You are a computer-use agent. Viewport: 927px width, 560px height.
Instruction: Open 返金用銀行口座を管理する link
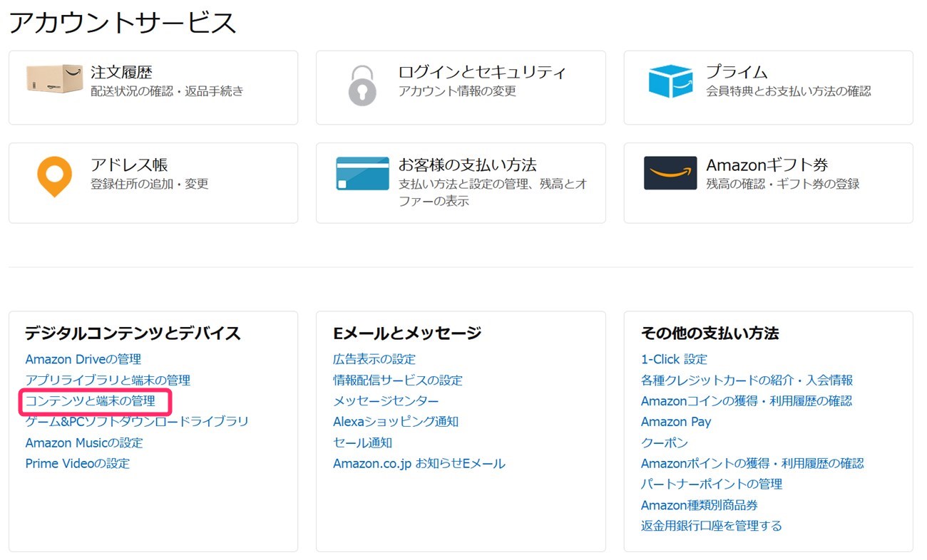pos(712,526)
